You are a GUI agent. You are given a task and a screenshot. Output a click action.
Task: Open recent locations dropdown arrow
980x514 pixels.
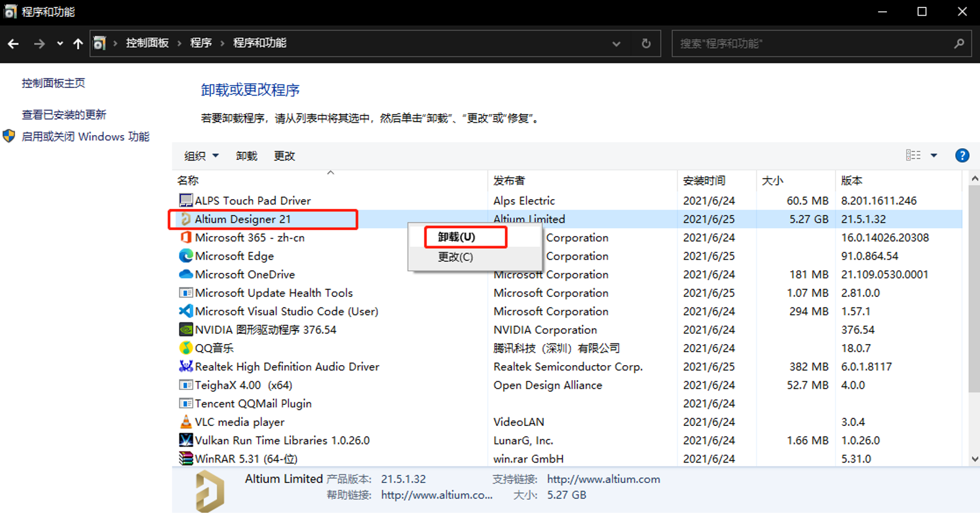pos(60,43)
